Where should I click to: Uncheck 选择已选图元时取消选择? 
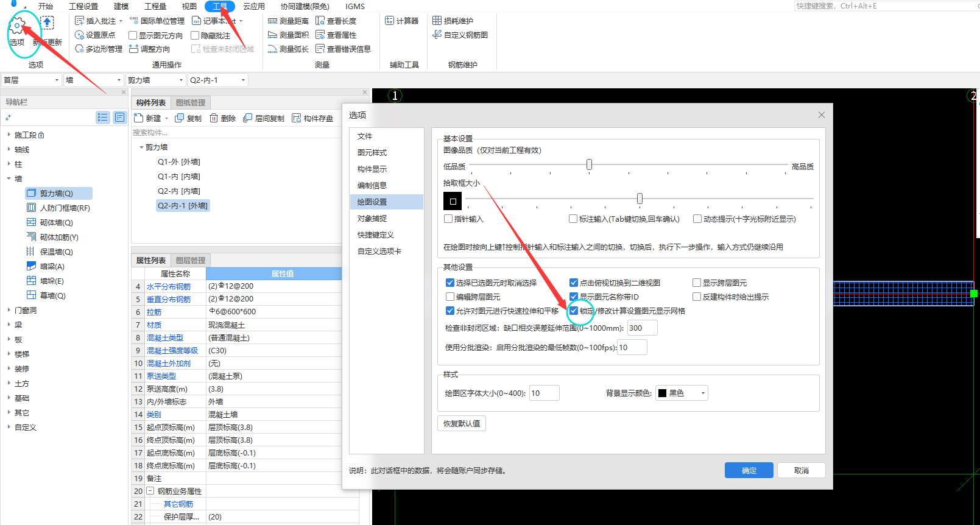450,283
